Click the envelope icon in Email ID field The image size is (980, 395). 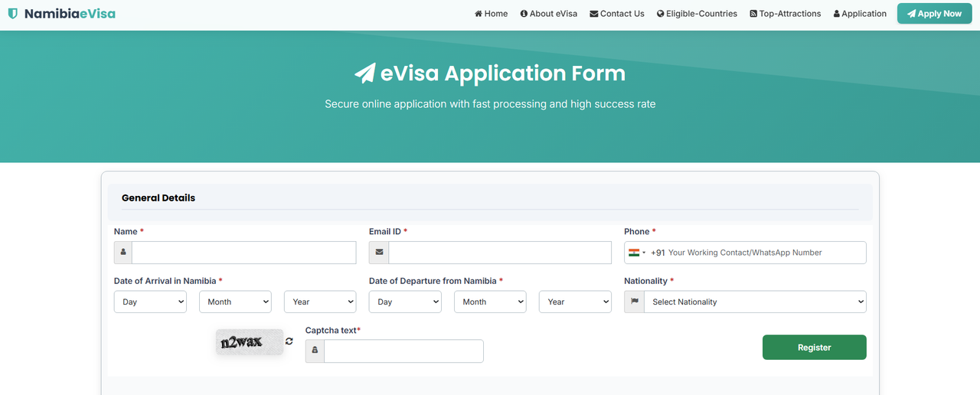click(379, 253)
